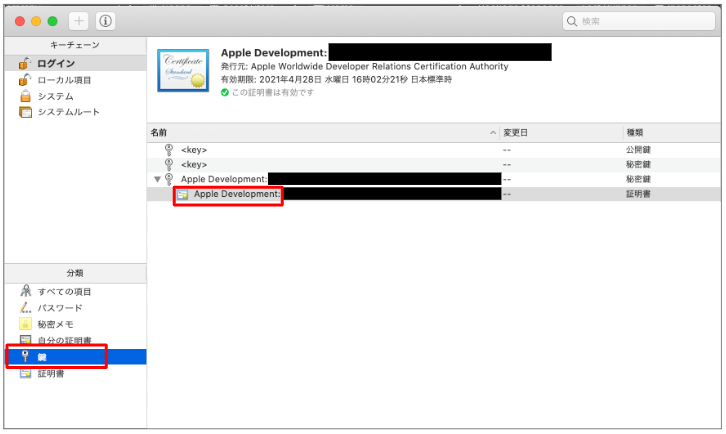Viewport: 726px width, 434px height.
Task: Focus the 検索 search field
Action: click(639, 21)
